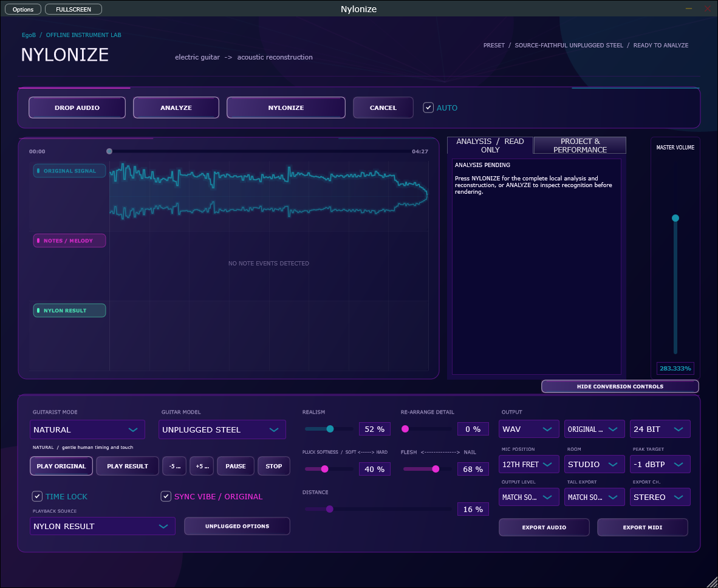Click the EgoB breadcrumb text

[x=29, y=35]
